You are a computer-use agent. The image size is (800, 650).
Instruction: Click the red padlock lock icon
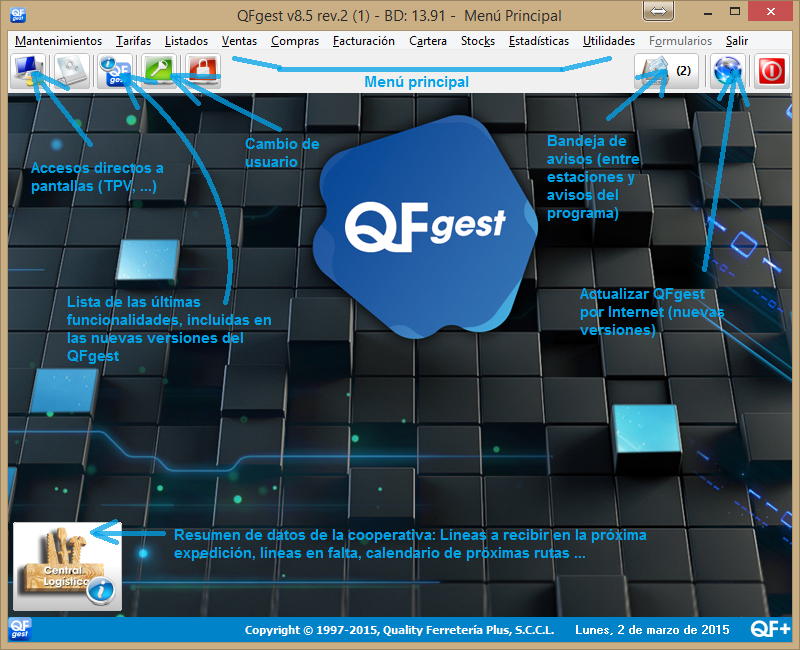(x=203, y=71)
